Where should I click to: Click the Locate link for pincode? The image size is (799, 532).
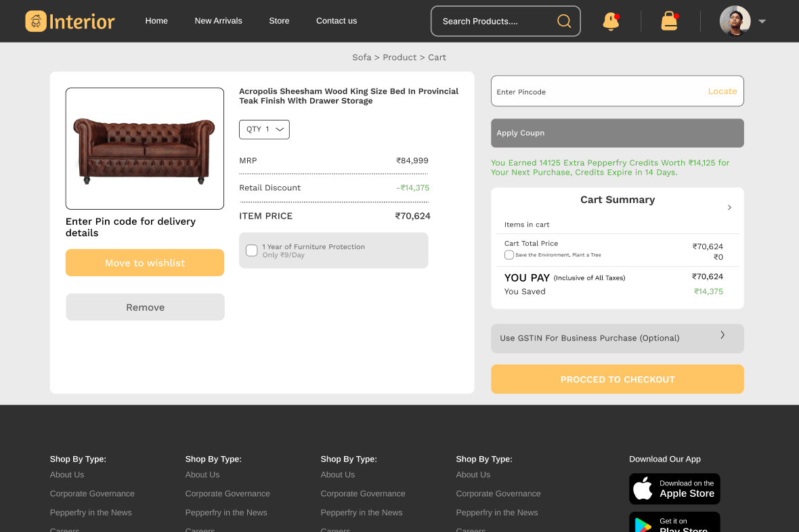(722, 91)
